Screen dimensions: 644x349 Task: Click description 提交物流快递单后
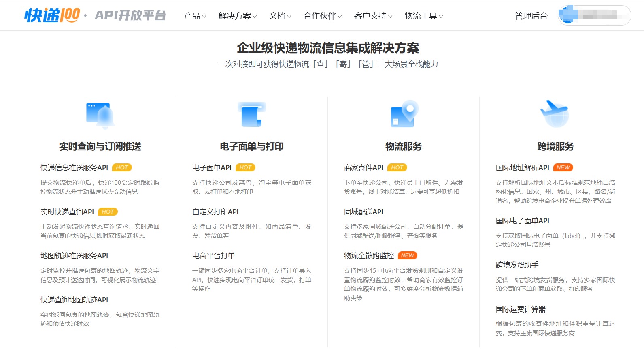point(100,187)
